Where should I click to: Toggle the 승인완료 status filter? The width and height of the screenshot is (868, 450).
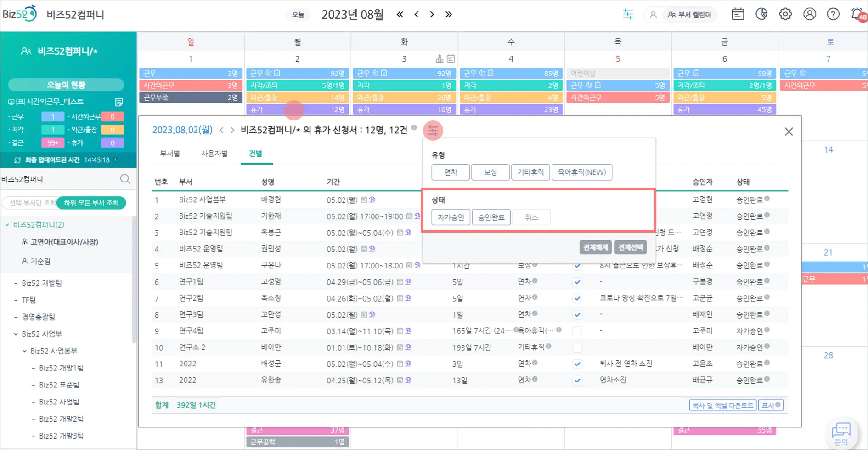tap(491, 217)
